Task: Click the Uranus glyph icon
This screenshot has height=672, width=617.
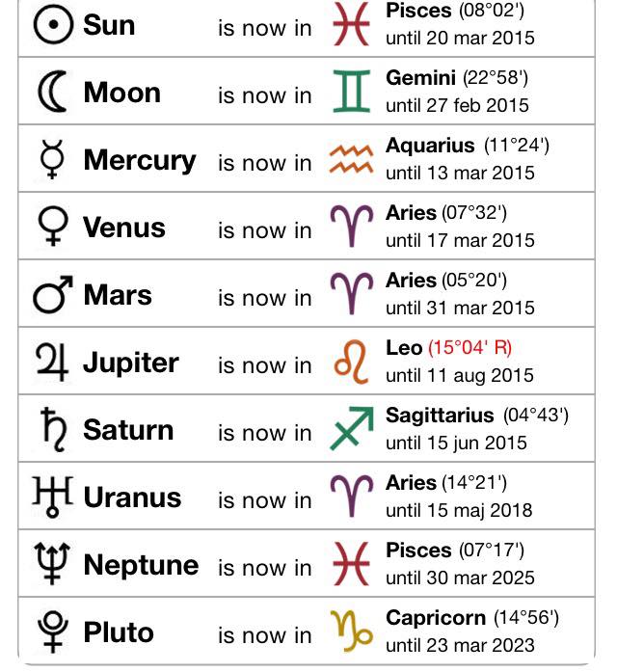Action: [x=53, y=497]
